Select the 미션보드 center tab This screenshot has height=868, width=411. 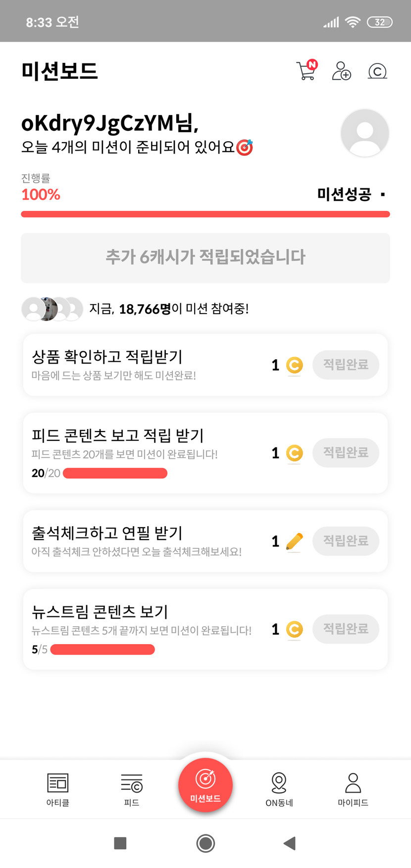[x=205, y=785]
